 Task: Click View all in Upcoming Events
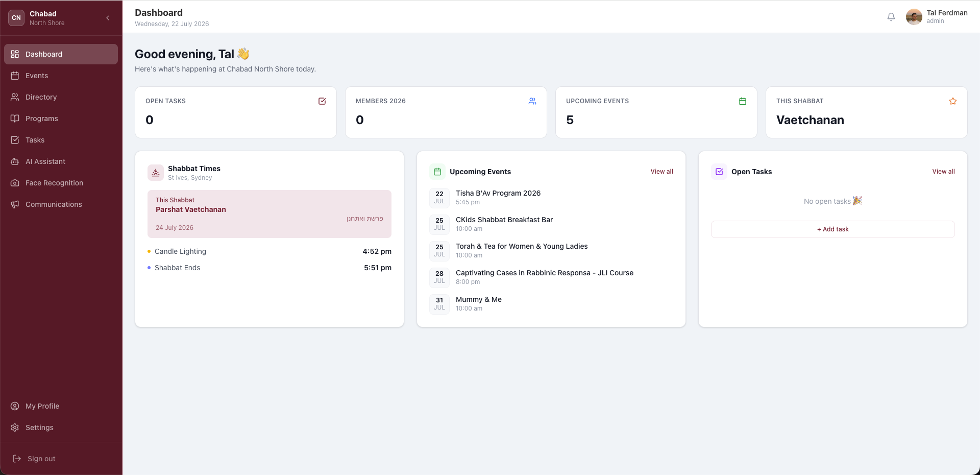pos(661,172)
